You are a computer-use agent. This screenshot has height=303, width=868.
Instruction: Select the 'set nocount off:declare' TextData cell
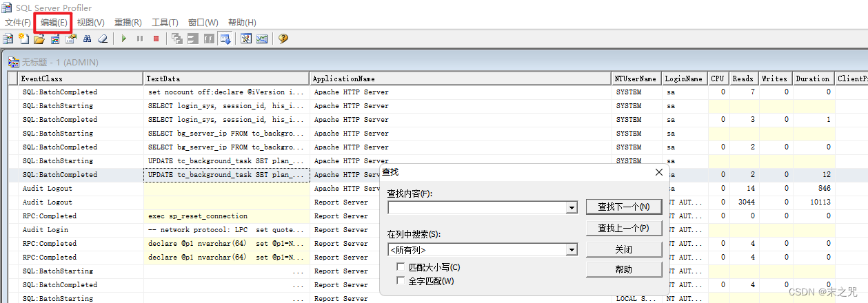coord(227,92)
